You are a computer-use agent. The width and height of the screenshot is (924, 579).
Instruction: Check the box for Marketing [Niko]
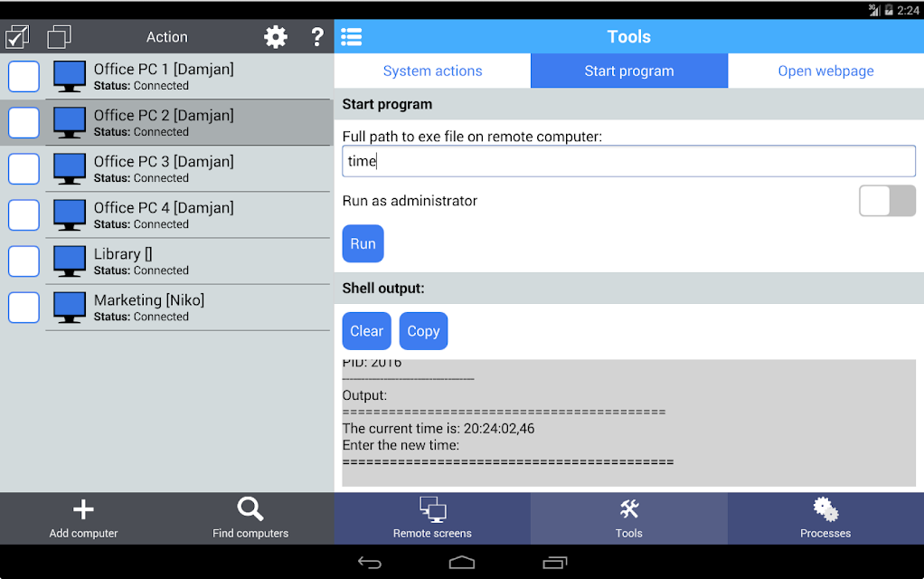point(24,308)
